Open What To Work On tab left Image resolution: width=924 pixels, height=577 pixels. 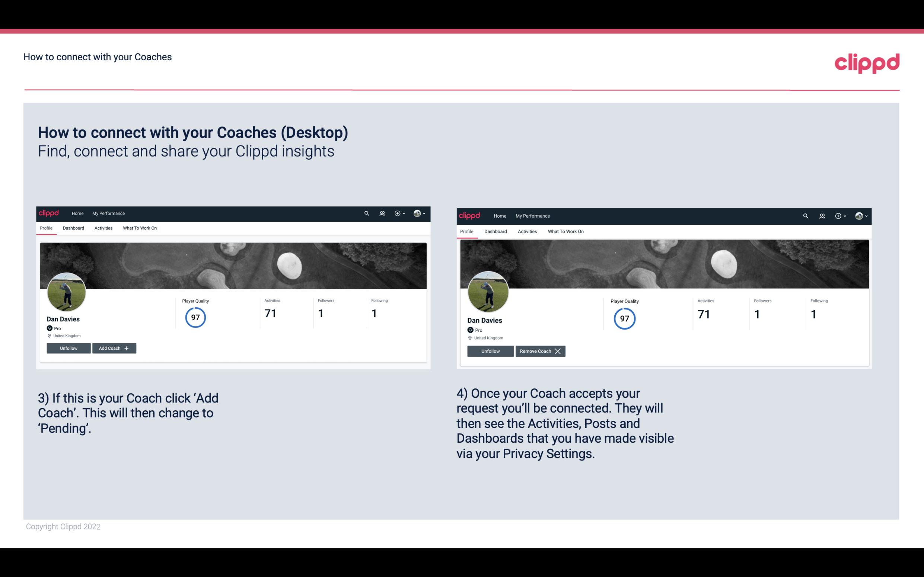[x=140, y=228]
